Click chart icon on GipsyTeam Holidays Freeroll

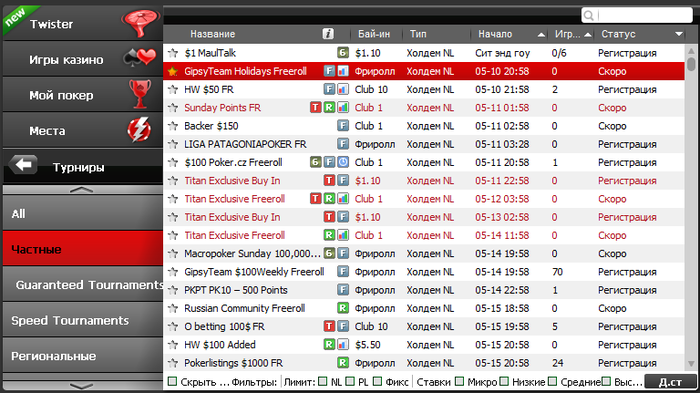coord(343,71)
